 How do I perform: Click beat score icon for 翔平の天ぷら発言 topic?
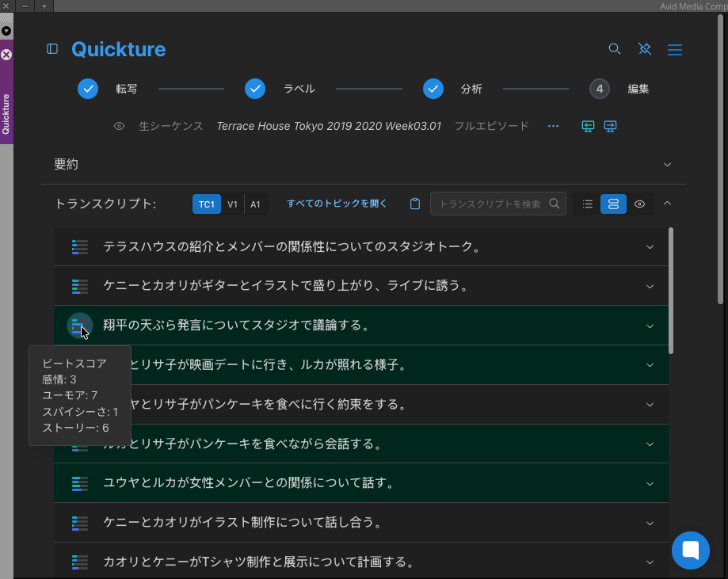click(x=80, y=326)
